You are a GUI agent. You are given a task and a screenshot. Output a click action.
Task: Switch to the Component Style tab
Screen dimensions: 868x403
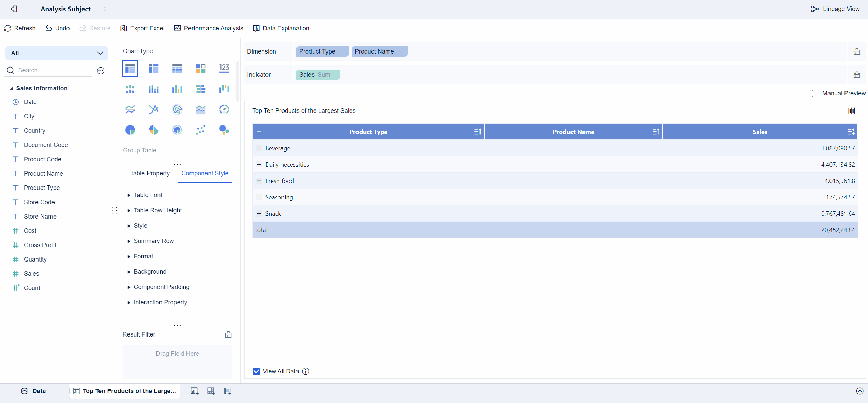pyautogui.click(x=205, y=173)
